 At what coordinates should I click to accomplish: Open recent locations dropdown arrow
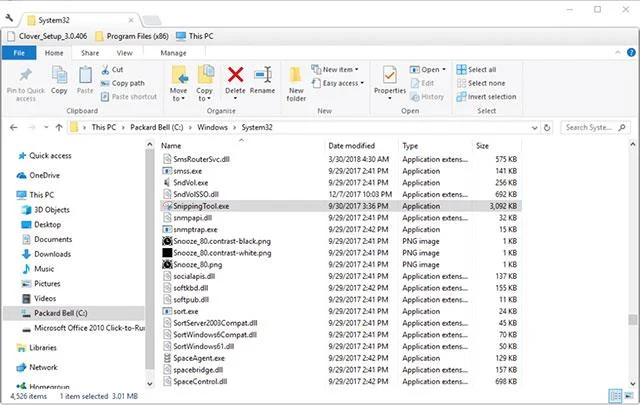pyautogui.click(x=46, y=127)
